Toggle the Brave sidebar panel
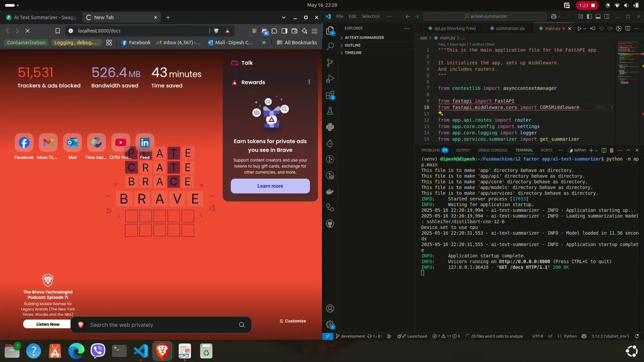This screenshot has height=362, width=644. 284,31
